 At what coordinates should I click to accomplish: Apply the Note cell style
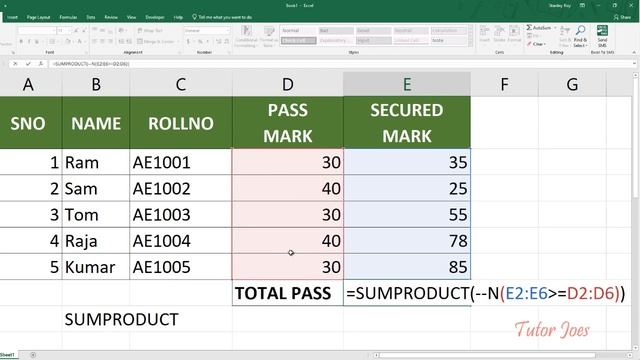tap(448, 40)
